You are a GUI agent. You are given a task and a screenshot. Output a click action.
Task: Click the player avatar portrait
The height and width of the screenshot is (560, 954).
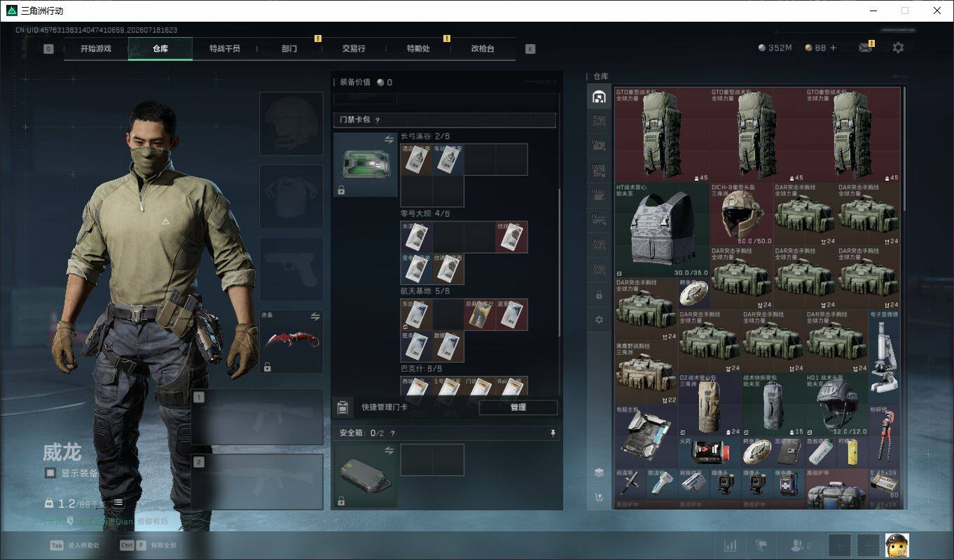897,545
